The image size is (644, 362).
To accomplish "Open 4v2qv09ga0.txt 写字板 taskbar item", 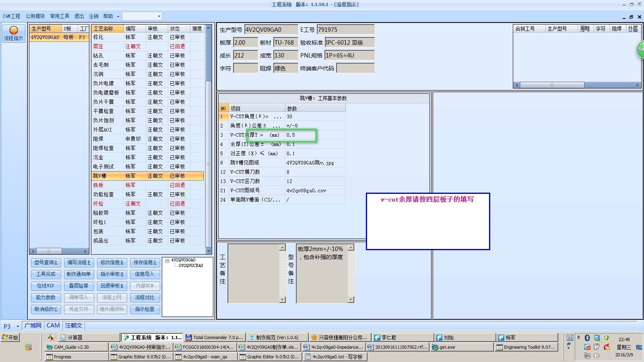I will [x=335, y=357].
